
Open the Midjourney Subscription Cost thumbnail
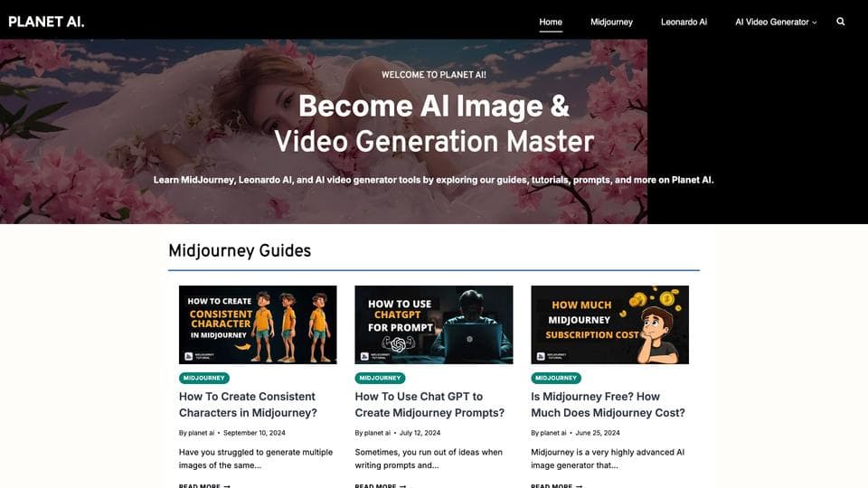(609, 324)
